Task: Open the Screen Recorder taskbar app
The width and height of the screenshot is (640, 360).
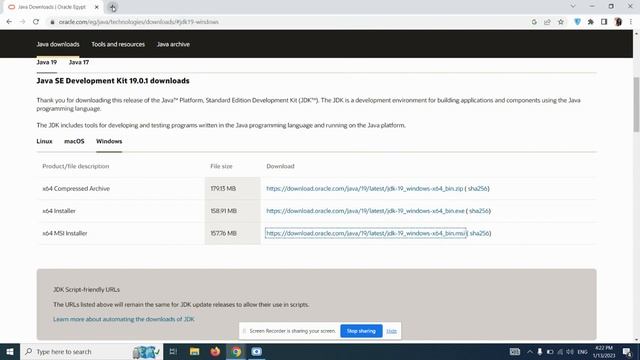Action: click(x=257, y=351)
